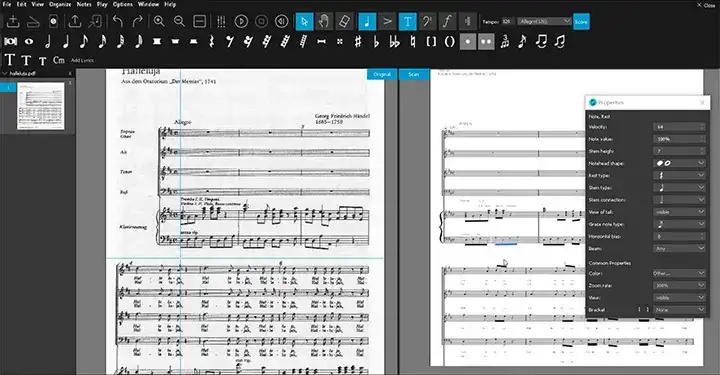Select the quarter note icon
The image size is (720, 375).
tap(66, 42)
